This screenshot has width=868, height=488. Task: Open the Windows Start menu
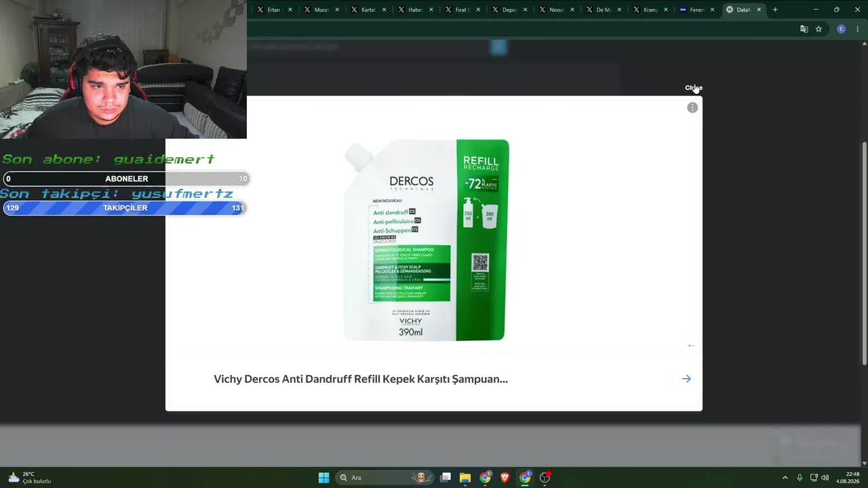[x=324, y=478]
